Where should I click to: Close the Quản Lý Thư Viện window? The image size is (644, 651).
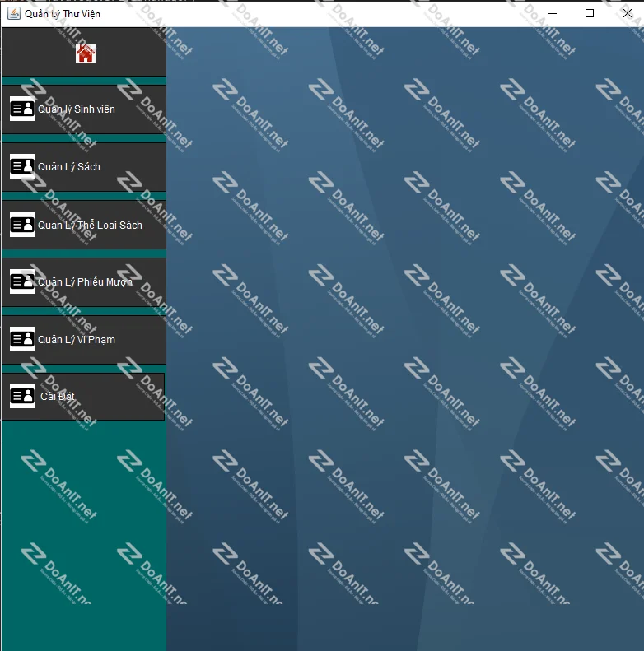tap(628, 14)
